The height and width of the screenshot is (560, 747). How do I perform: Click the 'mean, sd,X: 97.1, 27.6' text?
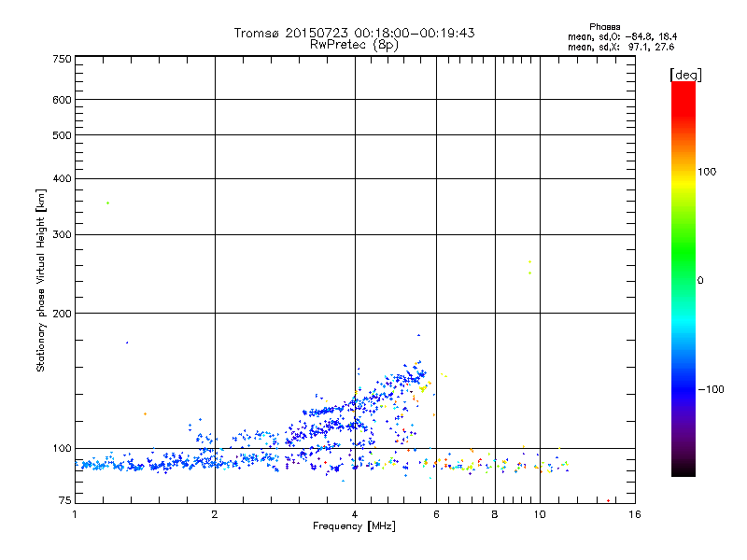[x=621, y=47]
